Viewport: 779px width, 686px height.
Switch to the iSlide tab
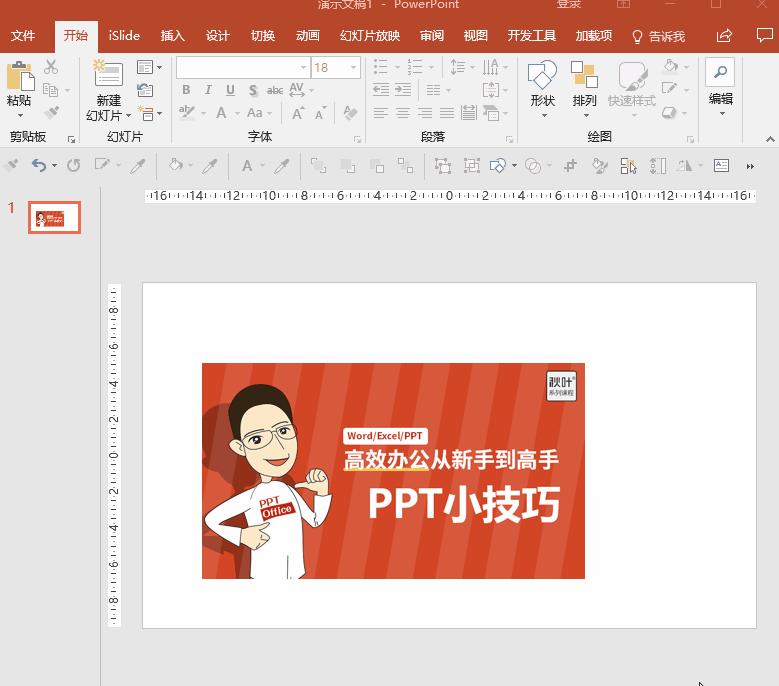click(x=124, y=36)
